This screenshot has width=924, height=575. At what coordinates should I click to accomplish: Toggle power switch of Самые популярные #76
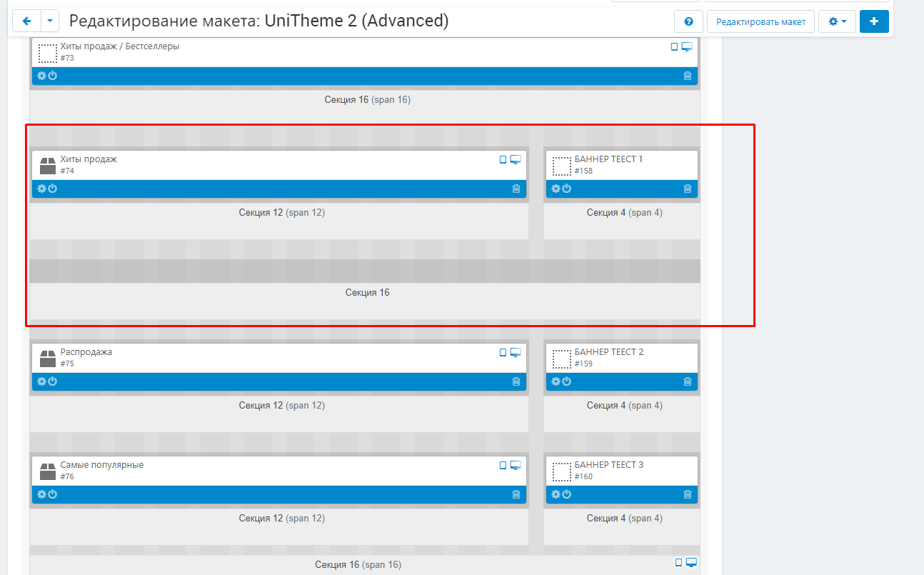coord(52,494)
